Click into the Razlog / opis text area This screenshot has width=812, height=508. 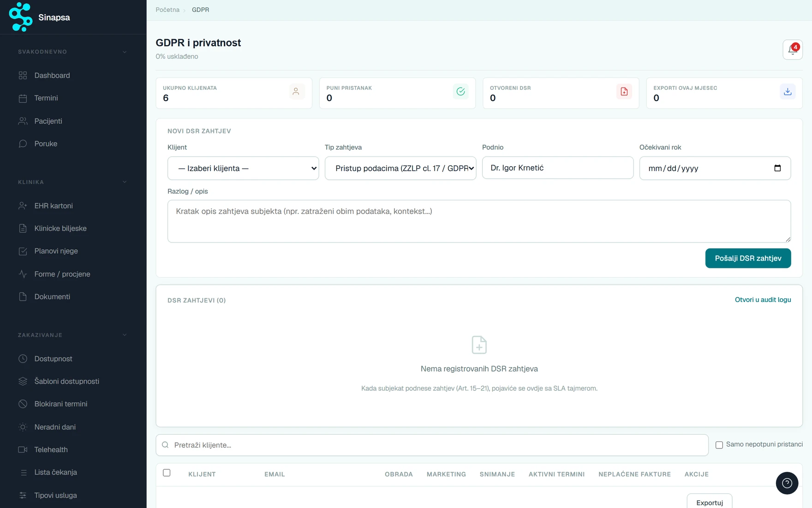click(x=479, y=221)
